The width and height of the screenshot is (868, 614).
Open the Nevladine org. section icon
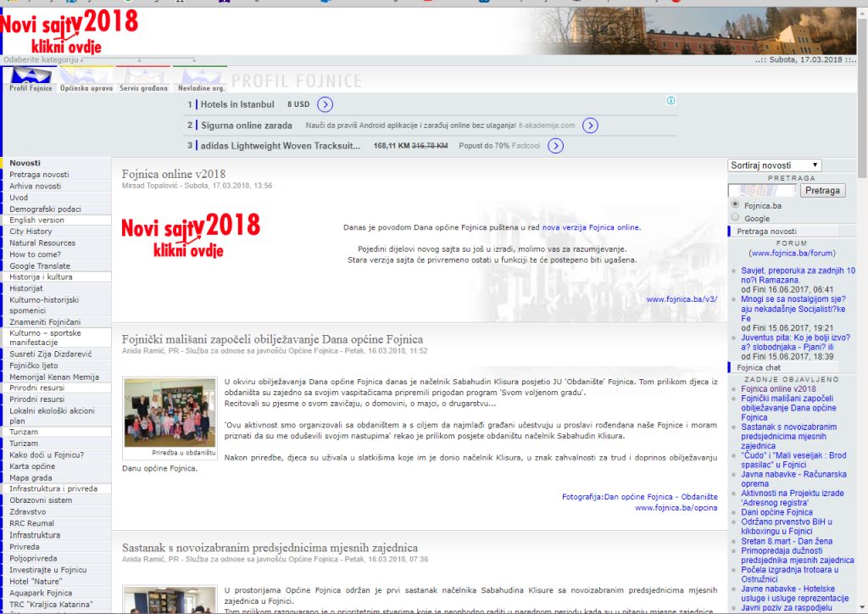pos(200,75)
